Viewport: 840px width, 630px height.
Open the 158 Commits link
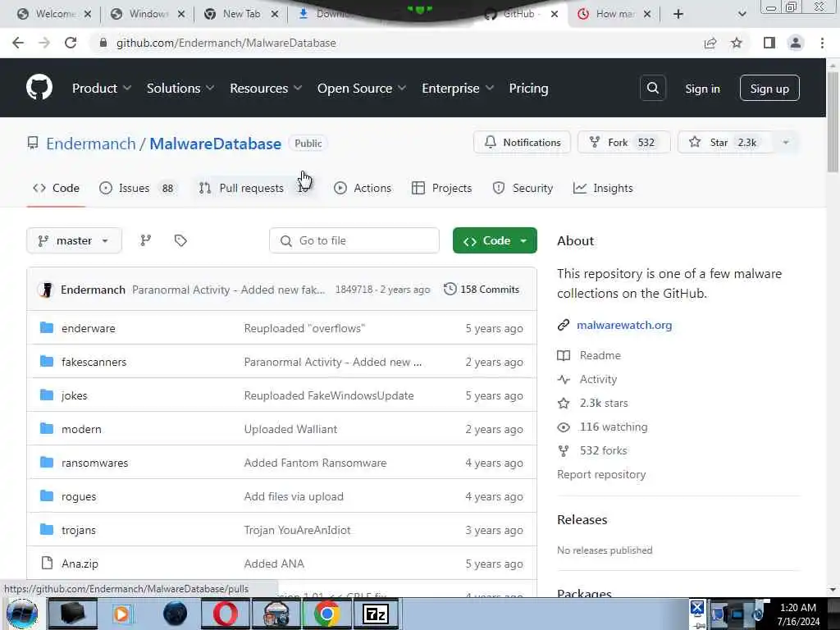click(482, 290)
